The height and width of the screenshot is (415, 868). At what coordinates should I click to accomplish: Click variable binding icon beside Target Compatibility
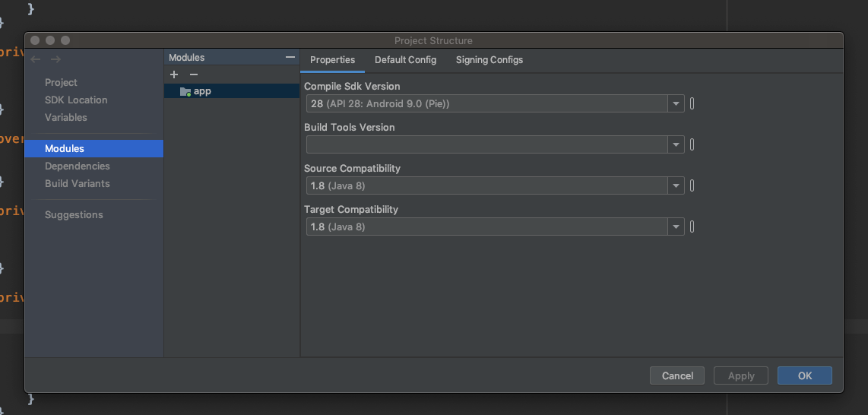[x=692, y=227]
